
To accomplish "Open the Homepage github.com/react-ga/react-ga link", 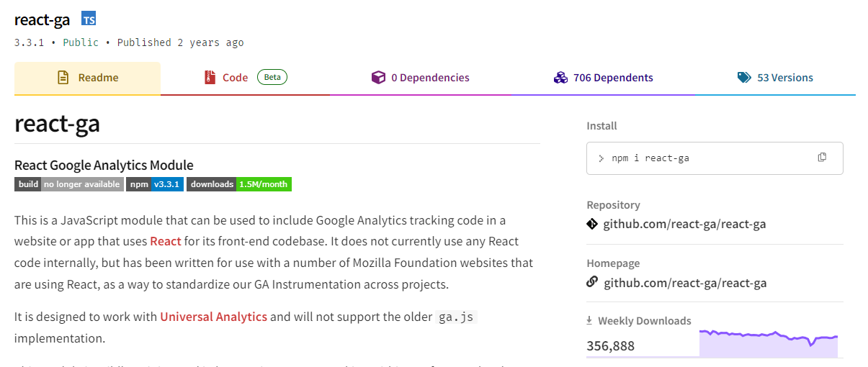I will (684, 283).
